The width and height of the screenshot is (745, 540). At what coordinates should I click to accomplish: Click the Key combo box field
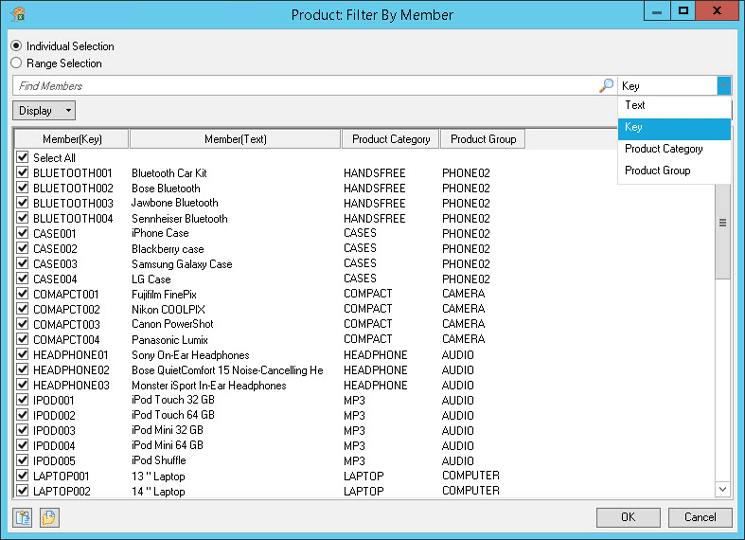click(x=668, y=86)
